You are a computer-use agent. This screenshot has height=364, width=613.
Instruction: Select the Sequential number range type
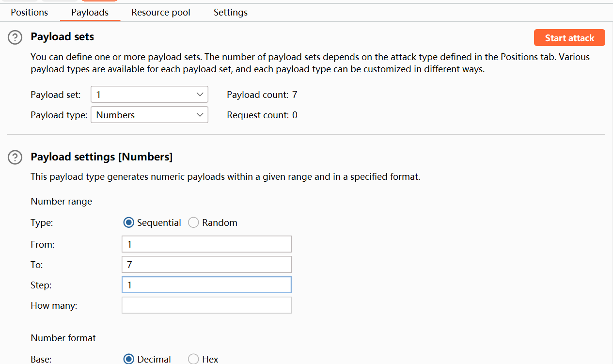[129, 222]
